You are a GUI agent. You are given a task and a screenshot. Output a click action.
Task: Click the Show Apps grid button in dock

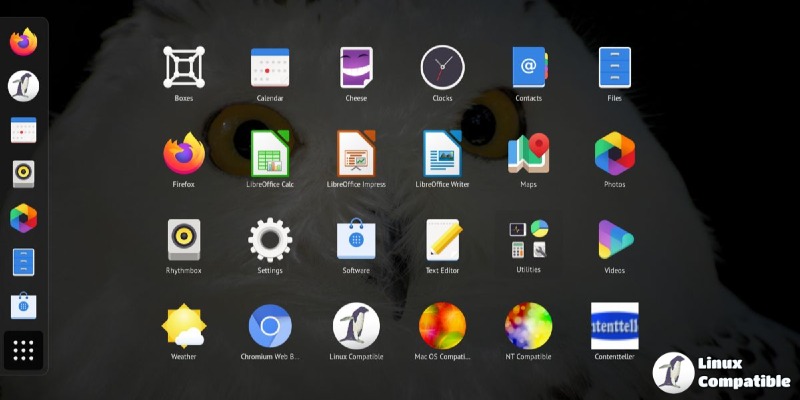(x=24, y=351)
